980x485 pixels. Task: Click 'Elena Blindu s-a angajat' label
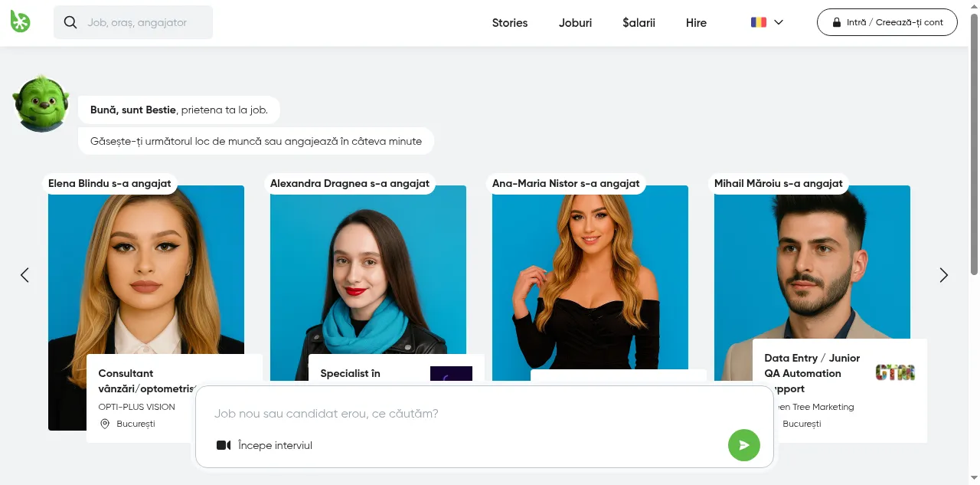click(109, 184)
